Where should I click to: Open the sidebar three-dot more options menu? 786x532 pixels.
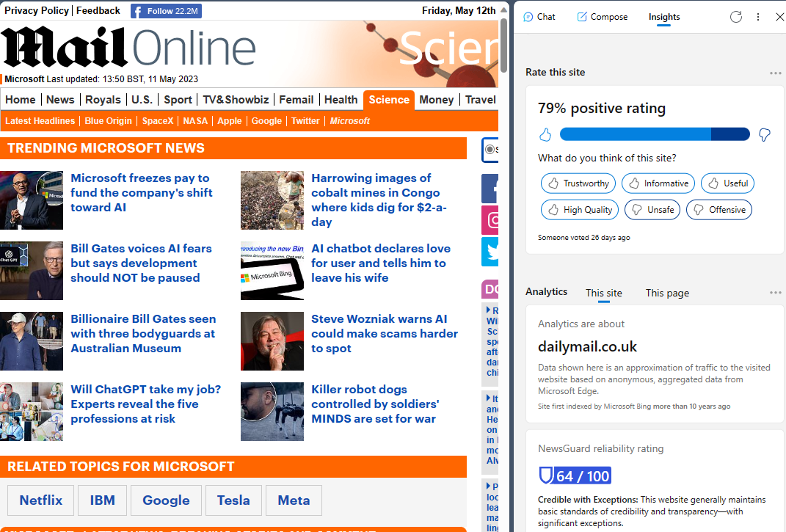(x=758, y=17)
